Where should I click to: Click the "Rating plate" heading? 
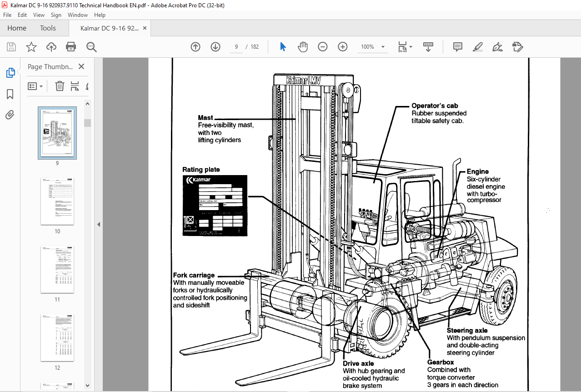point(201,170)
